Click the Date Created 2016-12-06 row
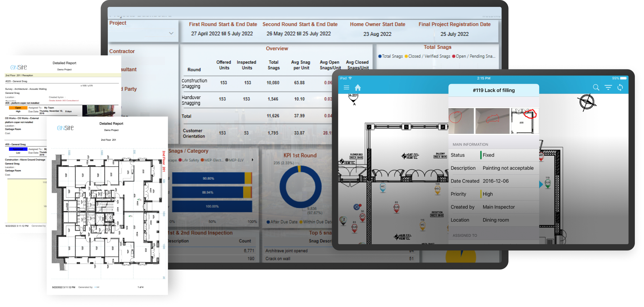Screen dimensions: 644x307 [494, 181]
